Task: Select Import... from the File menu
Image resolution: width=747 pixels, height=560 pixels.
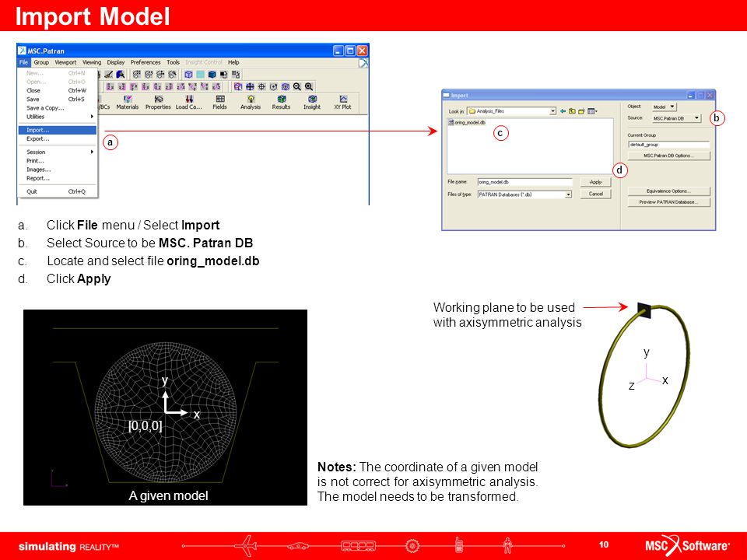Action: click(57, 130)
